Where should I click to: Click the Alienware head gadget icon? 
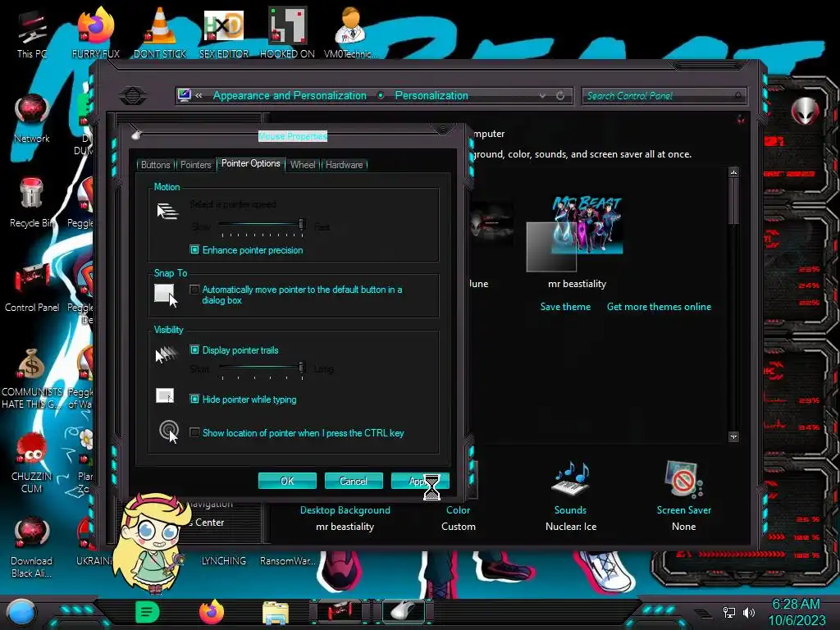tap(805, 112)
